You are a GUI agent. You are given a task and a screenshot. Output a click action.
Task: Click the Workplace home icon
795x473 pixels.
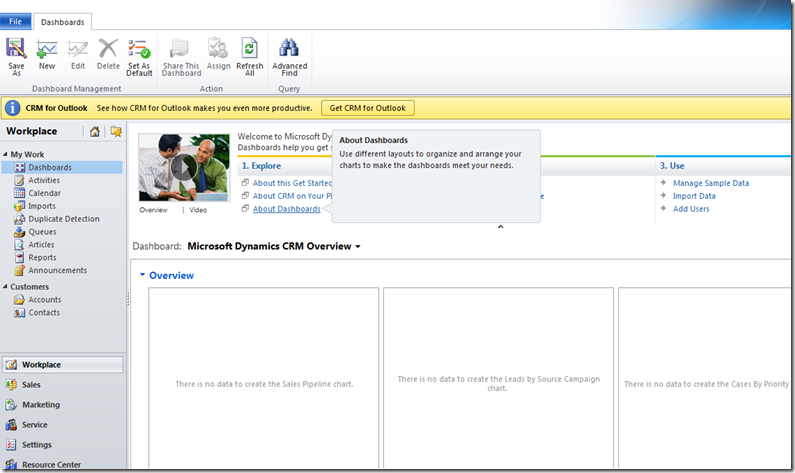pos(94,131)
